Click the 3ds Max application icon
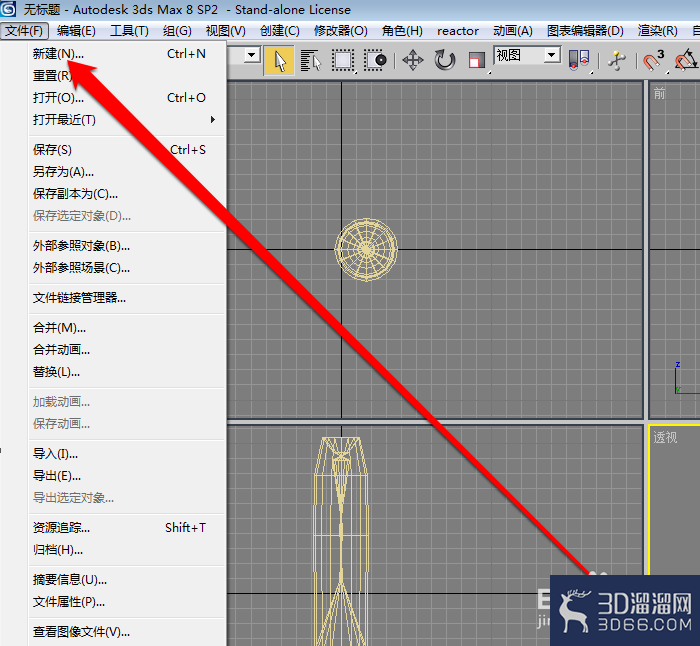The image size is (700, 646). (x=8, y=9)
